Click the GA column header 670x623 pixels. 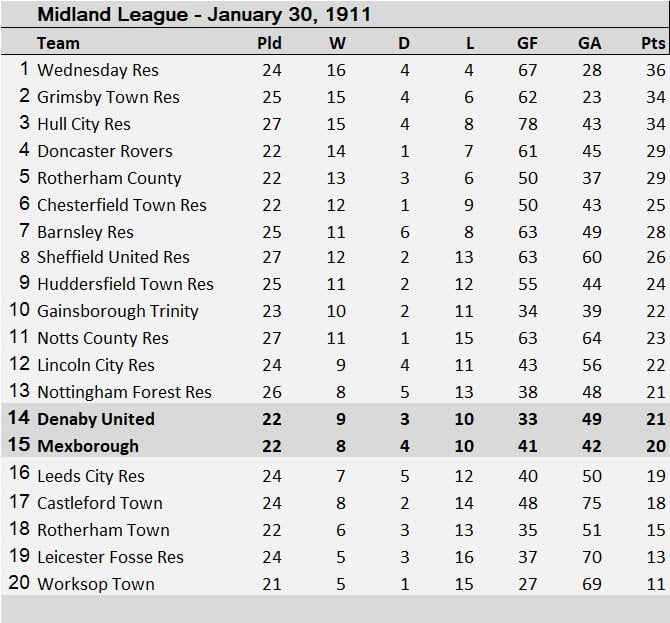pos(590,43)
